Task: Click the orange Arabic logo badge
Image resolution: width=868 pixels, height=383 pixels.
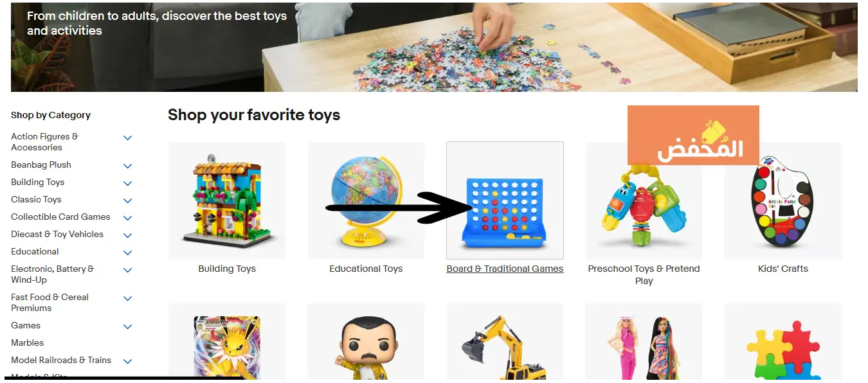Action: [x=693, y=135]
